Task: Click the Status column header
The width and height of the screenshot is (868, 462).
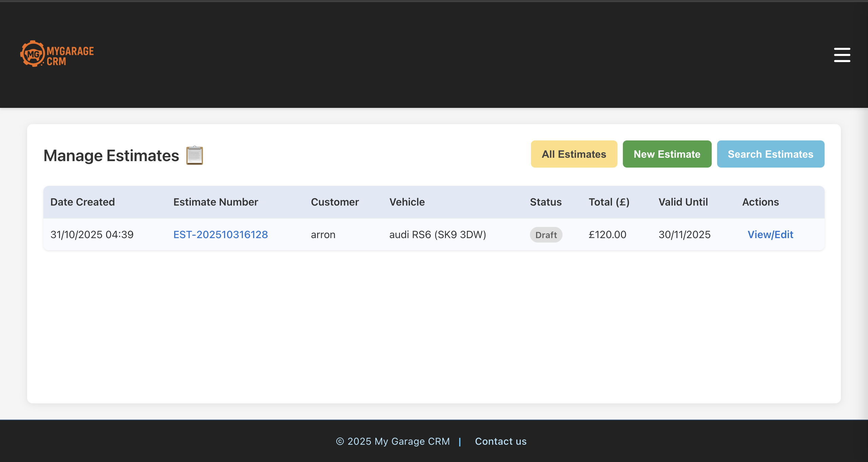Action: point(545,202)
